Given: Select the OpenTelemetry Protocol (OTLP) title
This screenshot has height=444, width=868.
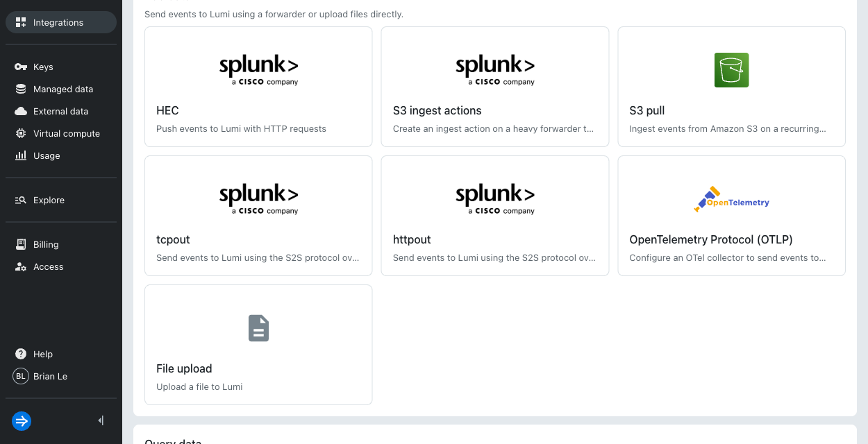Looking at the screenshot, I should click(x=711, y=239).
